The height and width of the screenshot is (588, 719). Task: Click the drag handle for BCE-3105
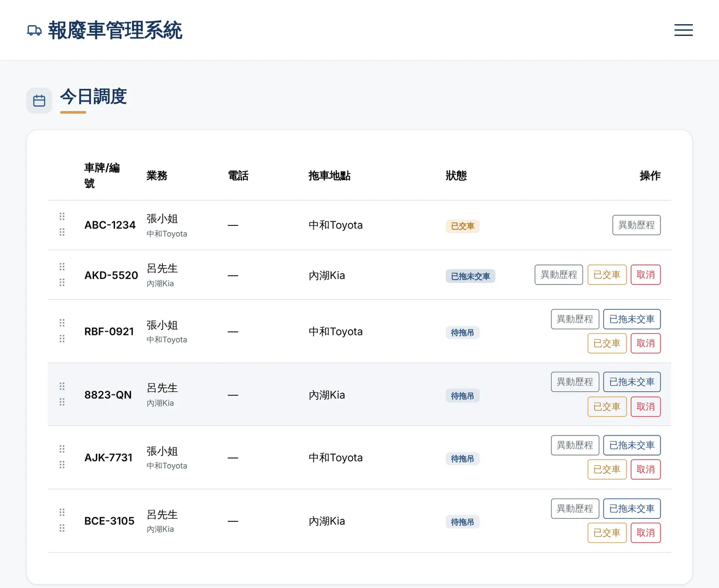click(x=62, y=520)
